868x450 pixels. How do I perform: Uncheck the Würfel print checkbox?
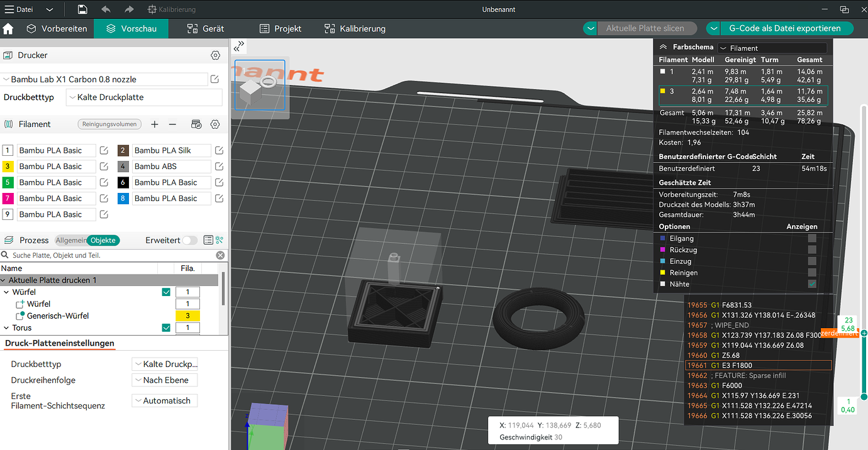[x=166, y=292]
